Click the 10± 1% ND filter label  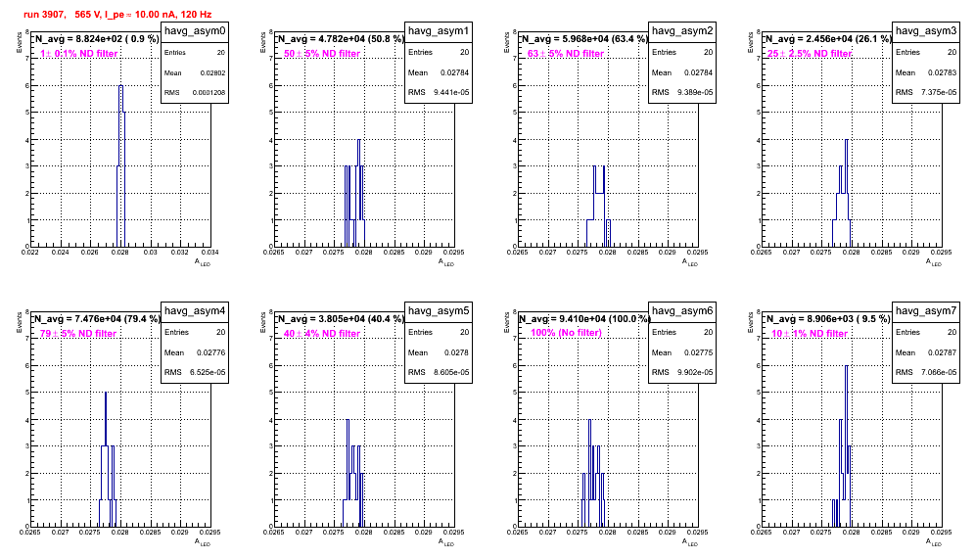pos(810,334)
